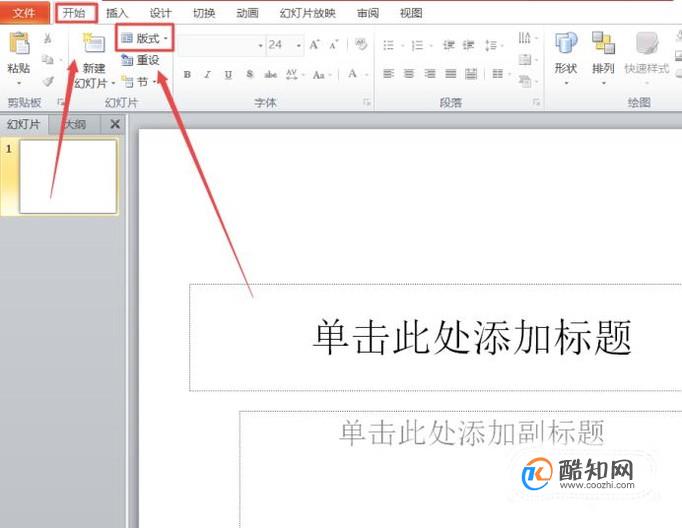Screen dimensions: 682x528
Task: Align text left
Action: [388, 74]
